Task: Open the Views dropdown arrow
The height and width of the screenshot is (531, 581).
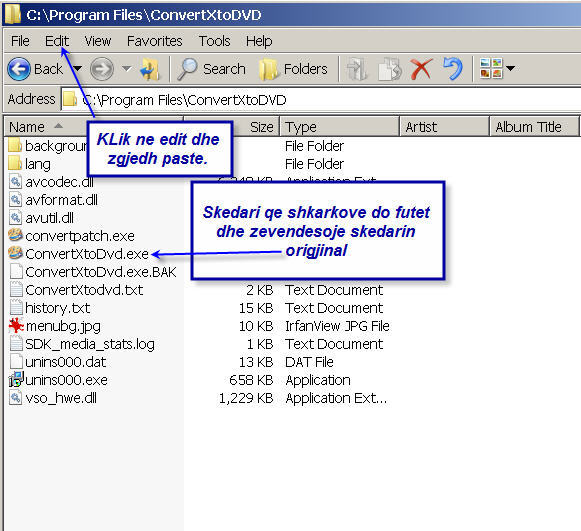Action: pos(511,68)
